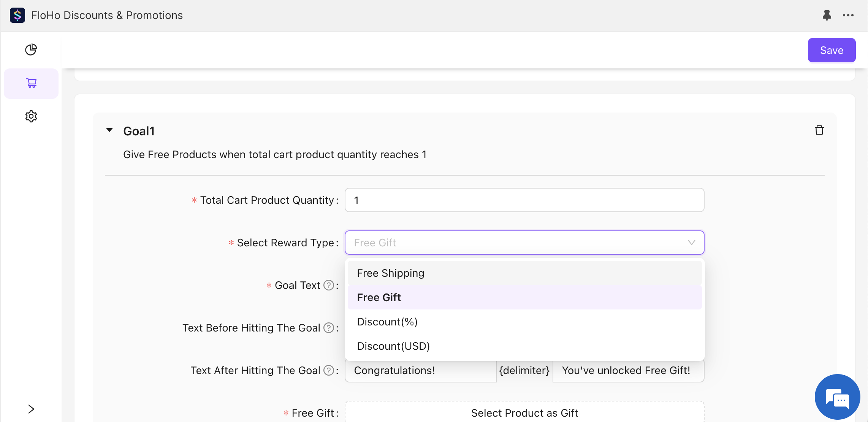868x422 pixels.
Task: Click the Select Reward Type dropdown
Action: pos(524,243)
